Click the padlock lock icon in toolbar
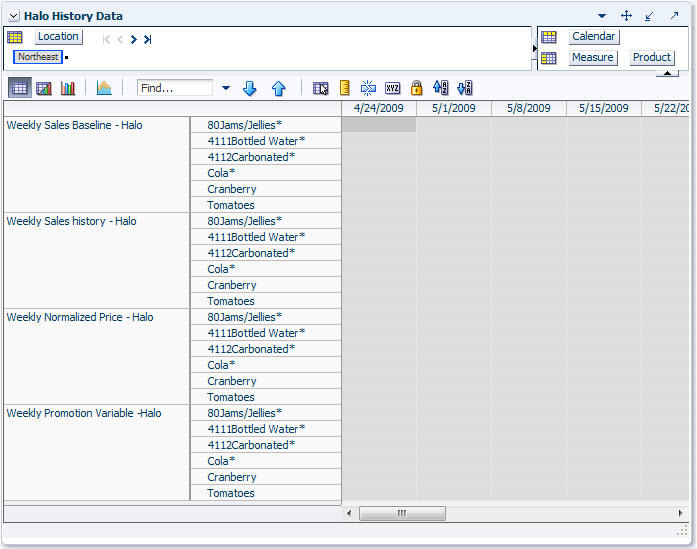Image resolution: width=697 pixels, height=549 pixels. coord(417,88)
